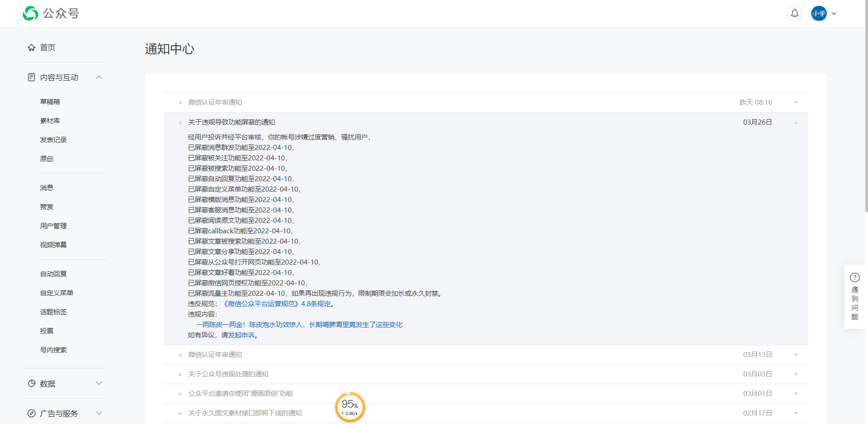Open the account dropdown arrow beside avatar
Screen dimensions: 868x424
pos(834,14)
